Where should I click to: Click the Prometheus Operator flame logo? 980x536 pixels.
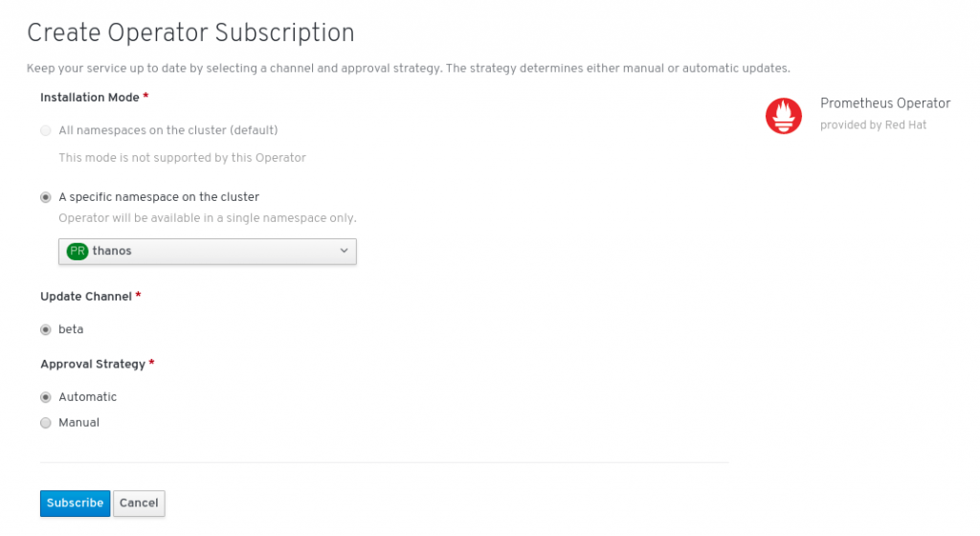(783, 116)
